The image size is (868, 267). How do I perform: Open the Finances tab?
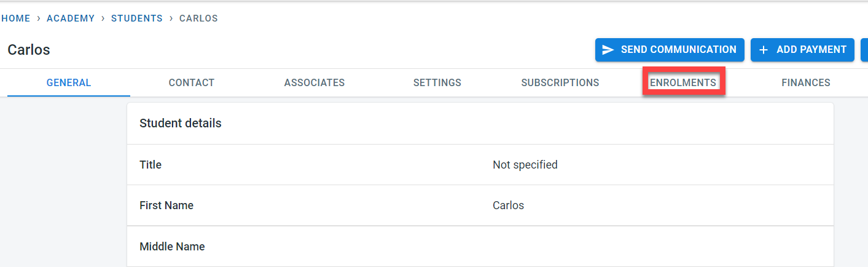[x=806, y=82]
